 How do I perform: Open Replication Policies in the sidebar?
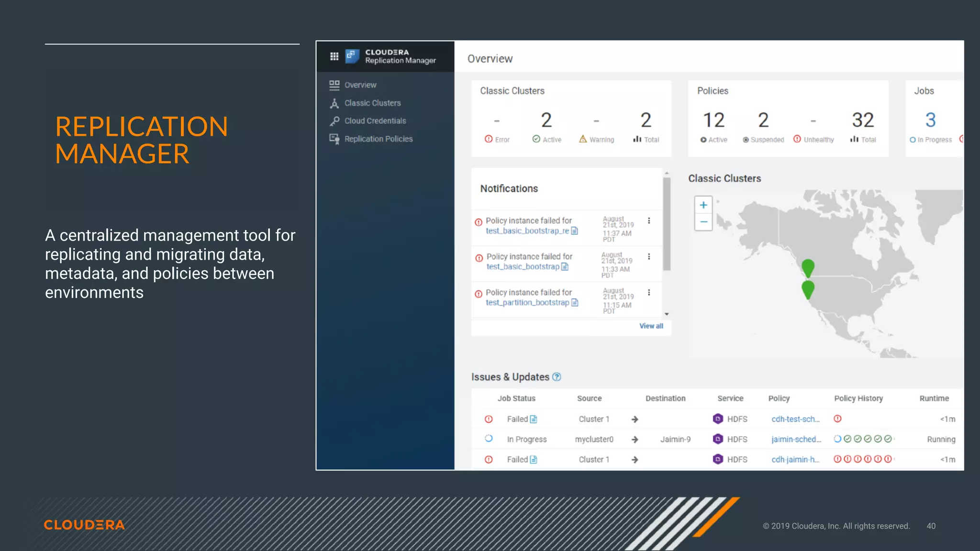tap(379, 139)
